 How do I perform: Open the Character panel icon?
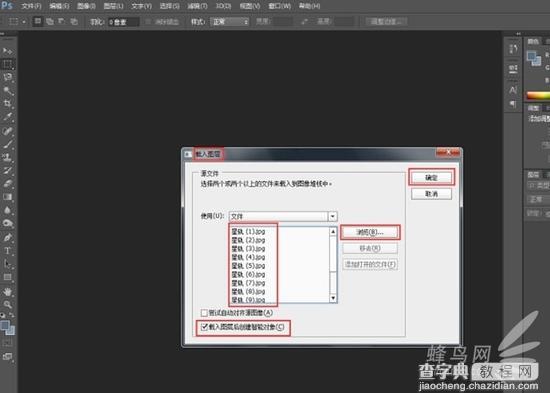[513, 90]
